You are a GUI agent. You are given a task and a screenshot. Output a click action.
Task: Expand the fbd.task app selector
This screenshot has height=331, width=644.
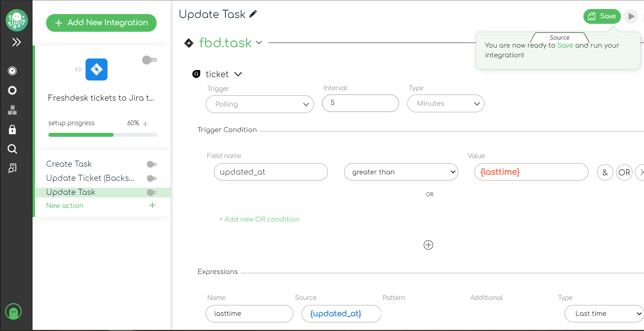[x=259, y=43]
